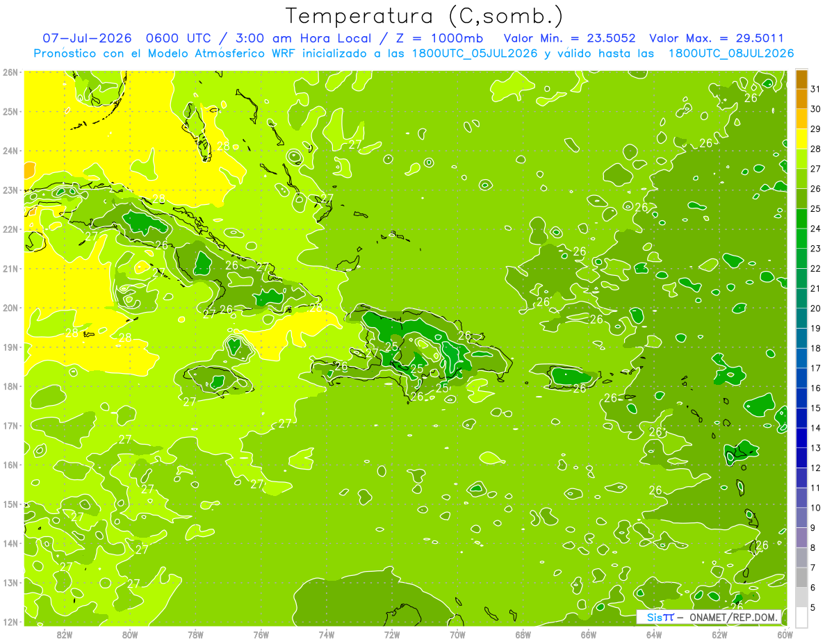
Task: Select the "Valor Max. = 29.5011" value
Action: [717, 38]
